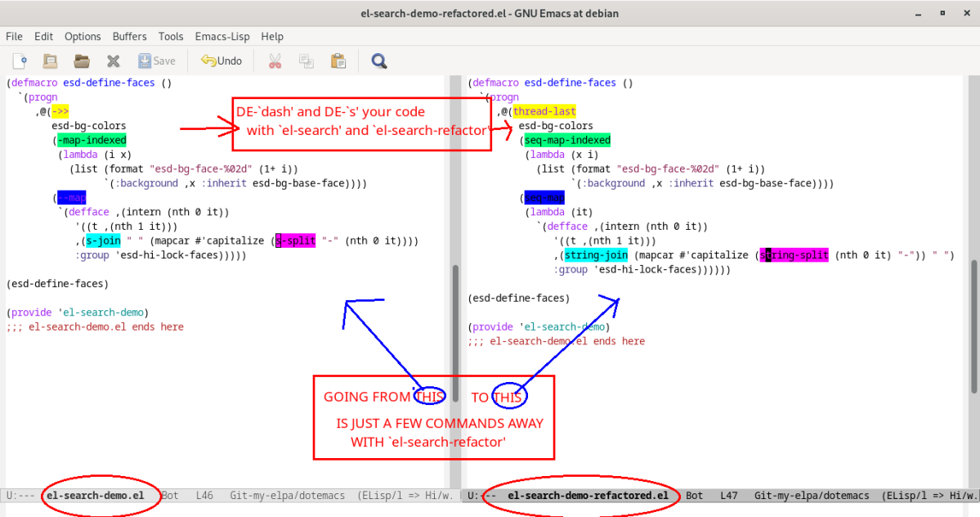
Task: Save the buffer using the Save button
Action: 156,61
